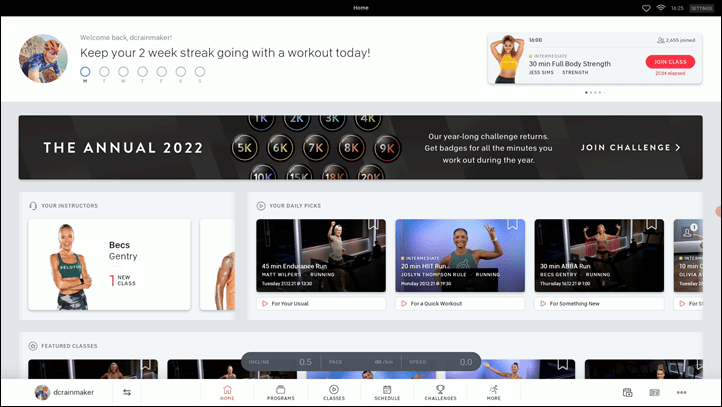Go to third live-class carousel dot
Image resolution: width=722 pixels, height=407 pixels.
pos(595,93)
